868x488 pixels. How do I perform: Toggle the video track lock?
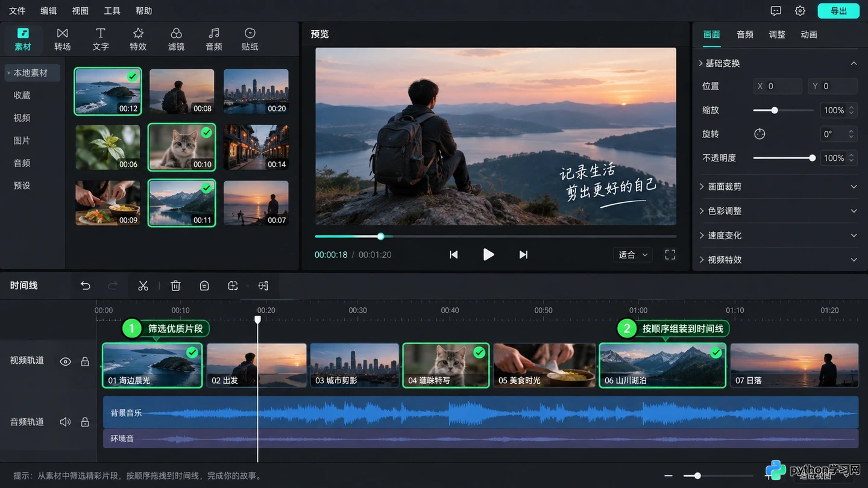[x=85, y=361]
